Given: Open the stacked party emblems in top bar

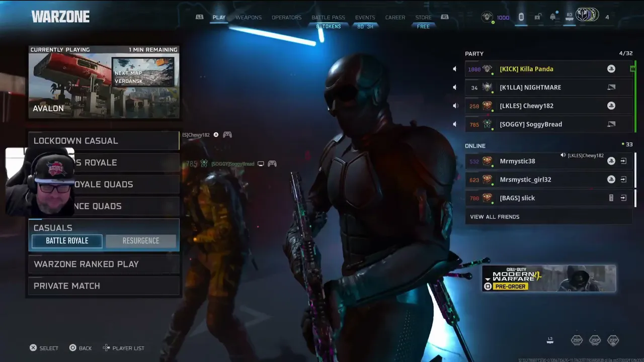Looking at the screenshot, I should click(x=587, y=16).
